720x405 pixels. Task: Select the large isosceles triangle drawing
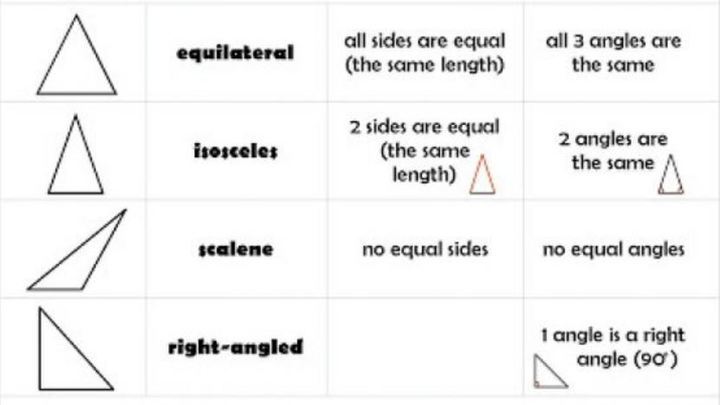pyautogui.click(x=75, y=158)
